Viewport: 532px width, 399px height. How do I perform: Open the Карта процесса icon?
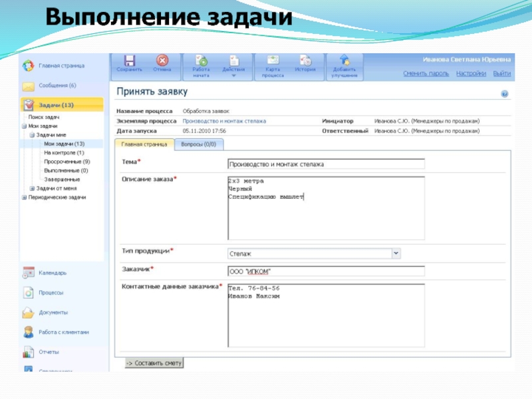(x=273, y=61)
